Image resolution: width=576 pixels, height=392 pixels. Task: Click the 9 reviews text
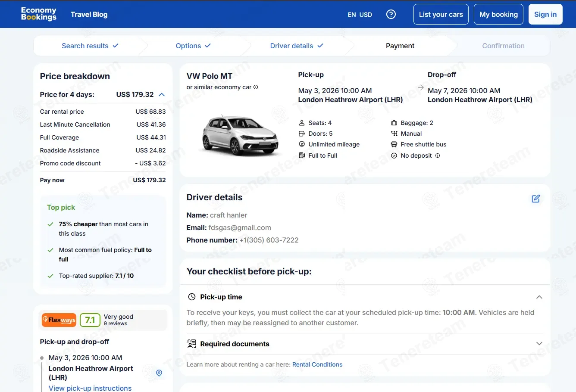[116, 324]
